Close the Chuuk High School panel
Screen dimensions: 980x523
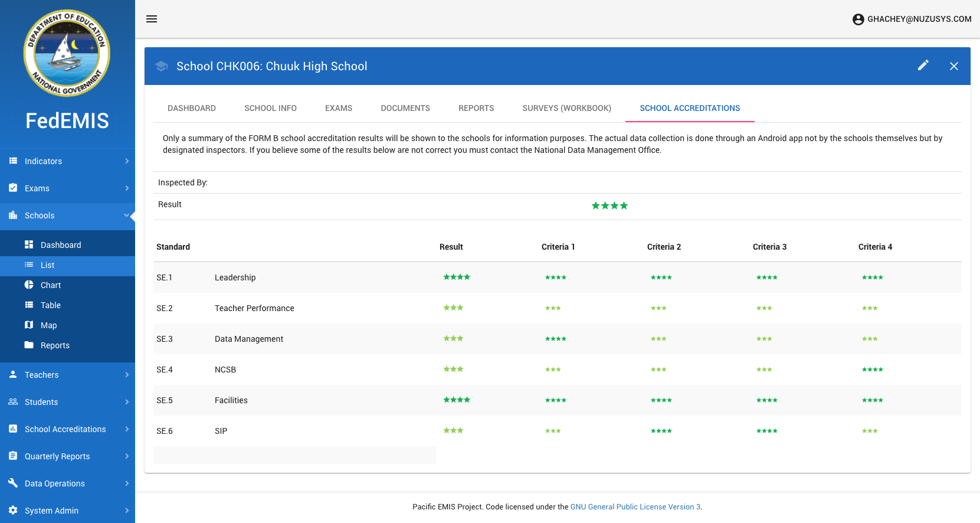tap(953, 66)
